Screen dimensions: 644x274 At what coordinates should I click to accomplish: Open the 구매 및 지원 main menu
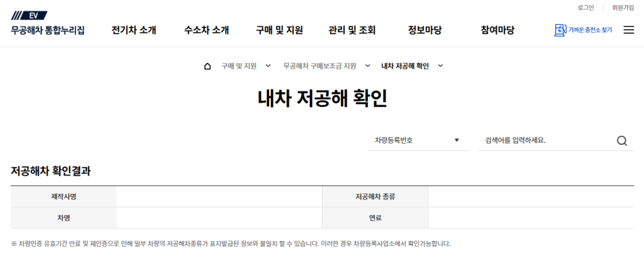(x=279, y=30)
